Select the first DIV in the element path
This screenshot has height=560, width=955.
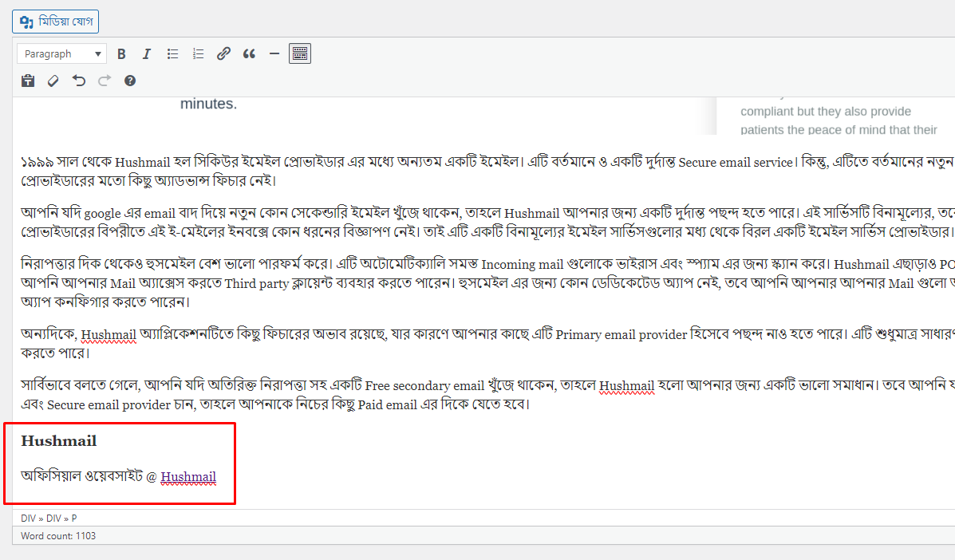coord(28,518)
